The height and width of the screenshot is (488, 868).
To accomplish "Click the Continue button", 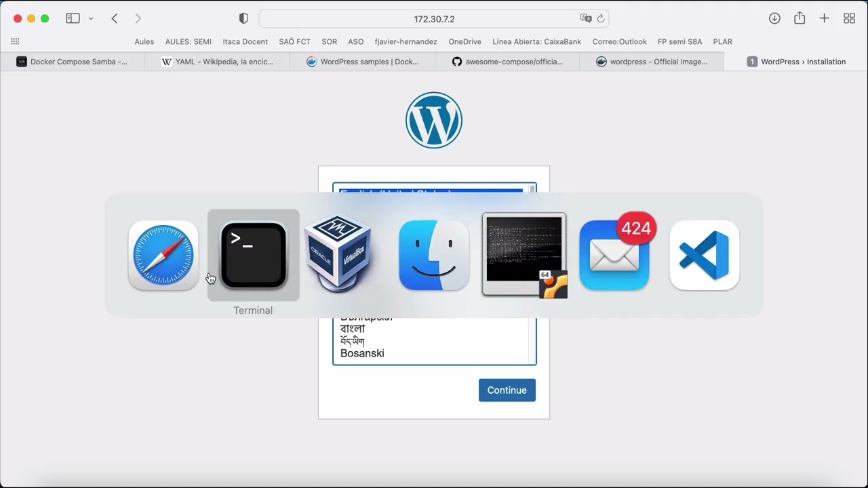I will coord(507,390).
